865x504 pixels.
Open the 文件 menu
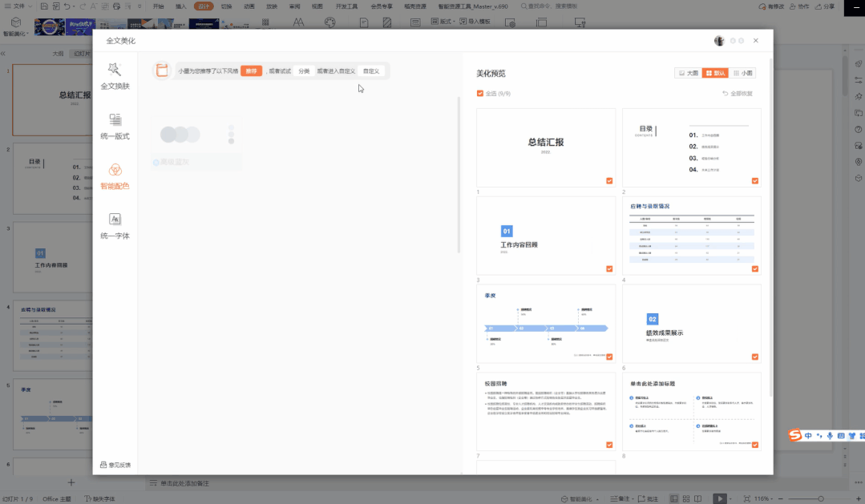18,6
